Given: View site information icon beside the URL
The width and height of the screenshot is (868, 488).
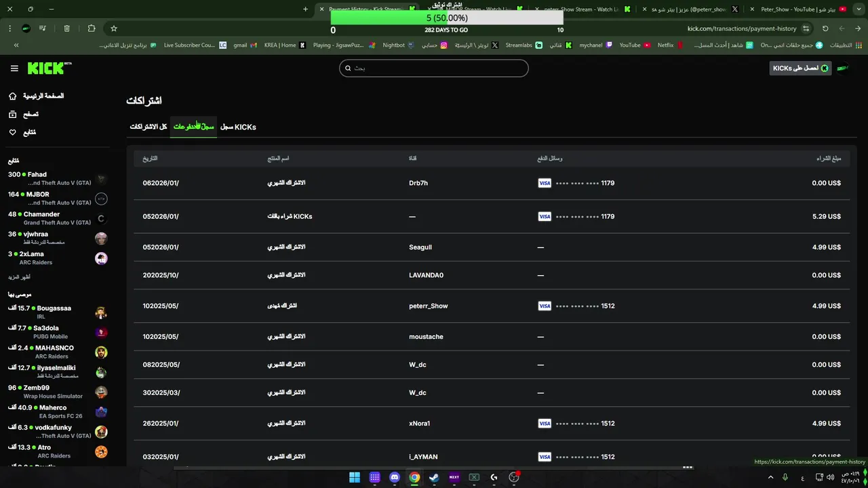Looking at the screenshot, I should point(806,28).
